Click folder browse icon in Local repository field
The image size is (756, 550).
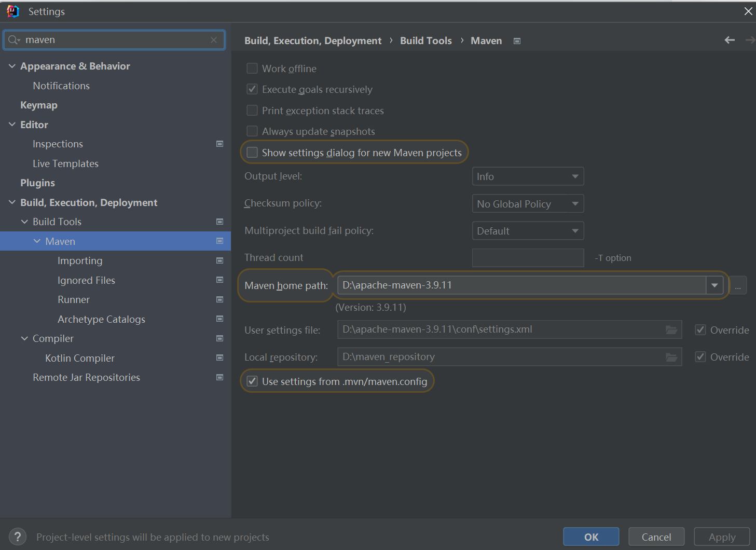(671, 357)
